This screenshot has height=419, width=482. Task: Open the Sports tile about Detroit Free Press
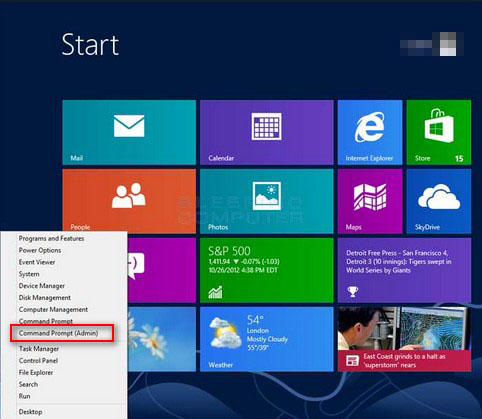coord(404,270)
